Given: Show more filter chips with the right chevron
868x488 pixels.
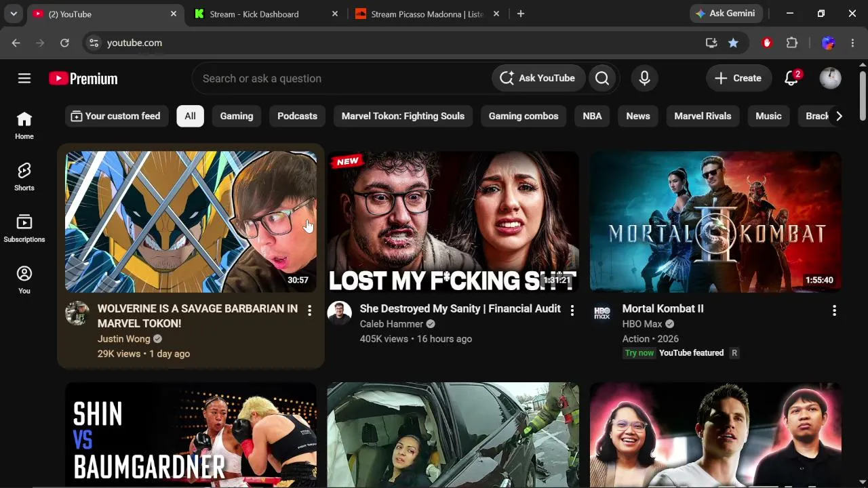Looking at the screenshot, I should click(839, 116).
